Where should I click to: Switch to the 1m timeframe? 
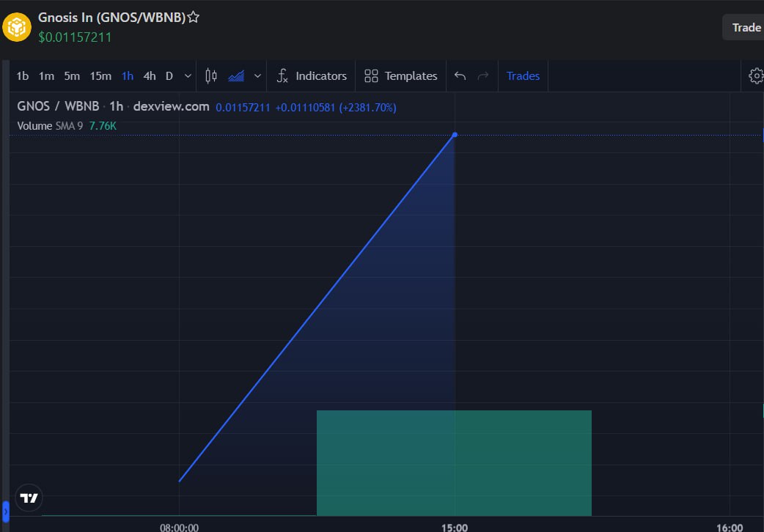coord(46,76)
